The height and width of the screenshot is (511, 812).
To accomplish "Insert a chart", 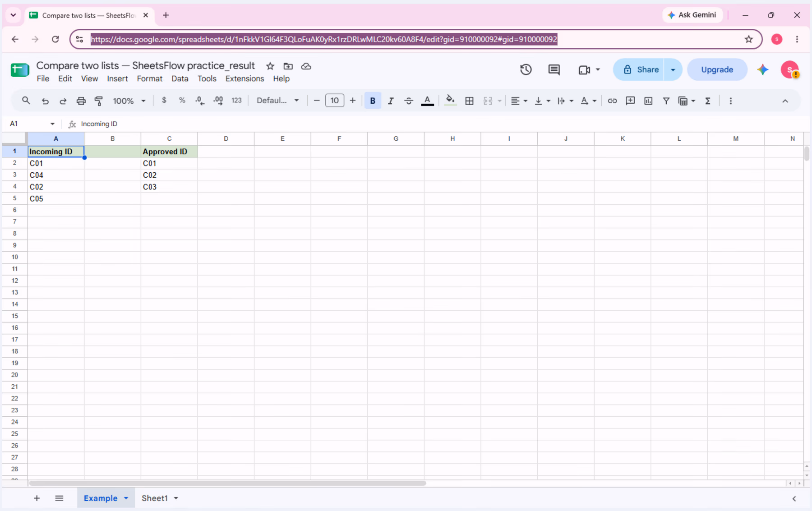I will tap(648, 101).
